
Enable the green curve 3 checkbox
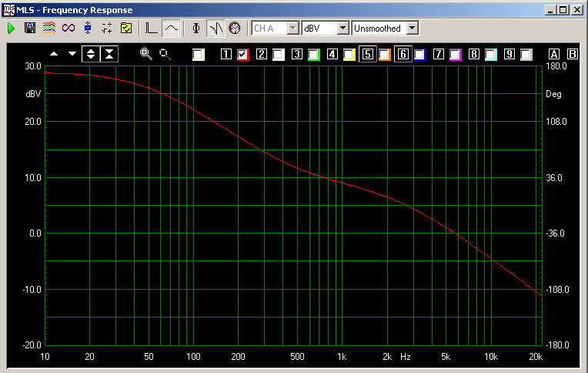point(313,54)
